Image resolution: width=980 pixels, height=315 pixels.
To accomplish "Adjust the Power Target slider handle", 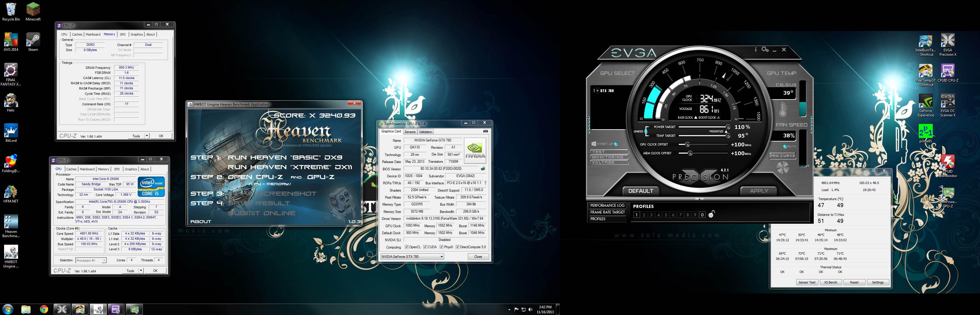I will coord(728,127).
